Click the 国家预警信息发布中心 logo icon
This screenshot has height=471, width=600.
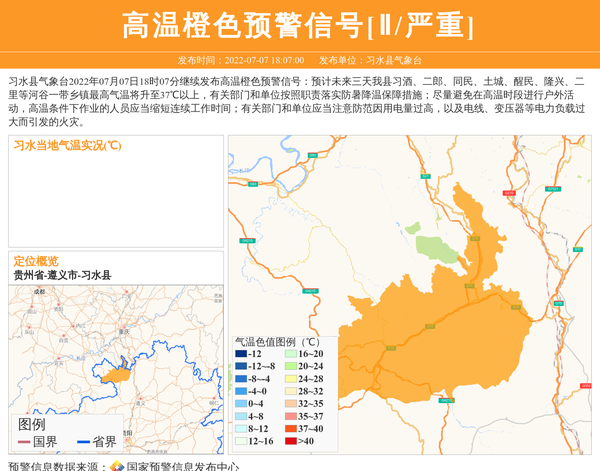tap(117, 465)
